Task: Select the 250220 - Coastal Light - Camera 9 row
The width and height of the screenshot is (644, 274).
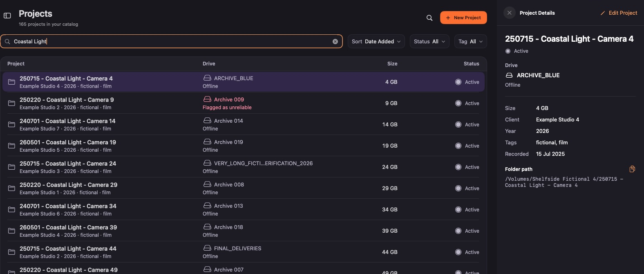Action: pyautogui.click(x=244, y=103)
